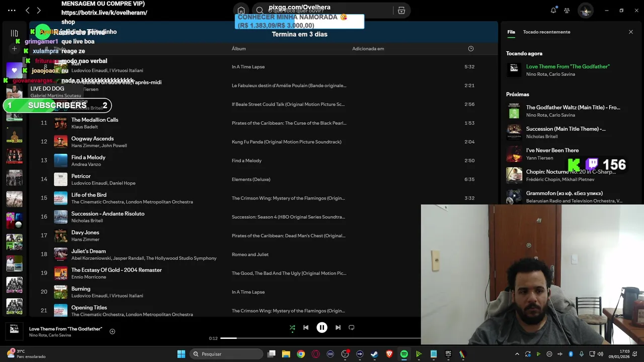This screenshot has width=644, height=362.
Task: Skip to the next track
Action: coord(338,327)
